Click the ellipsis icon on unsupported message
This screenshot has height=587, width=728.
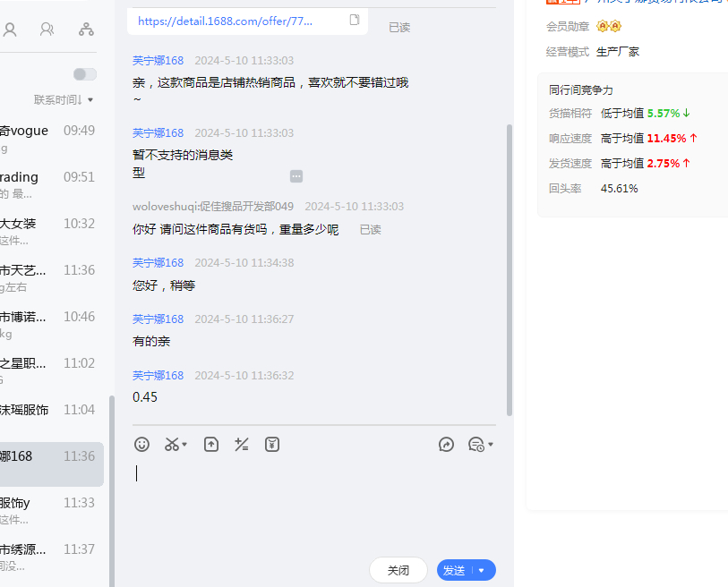click(x=296, y=176)
